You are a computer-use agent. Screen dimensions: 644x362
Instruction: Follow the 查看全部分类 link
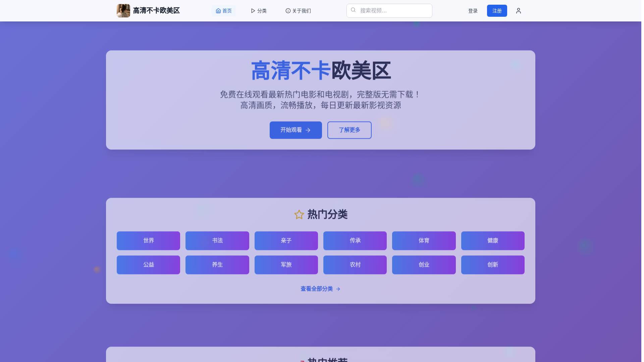[x=320, y=289]
